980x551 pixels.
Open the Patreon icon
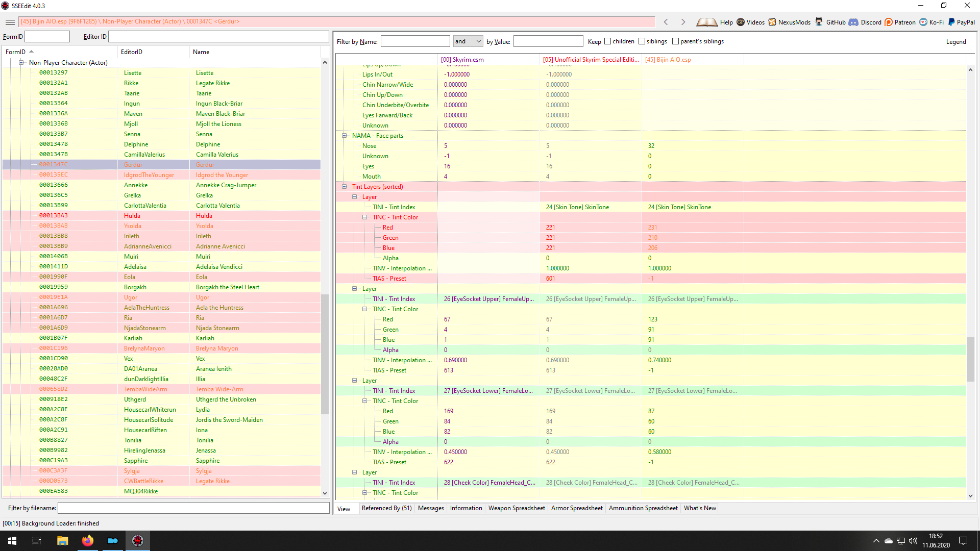pos(889,22)
